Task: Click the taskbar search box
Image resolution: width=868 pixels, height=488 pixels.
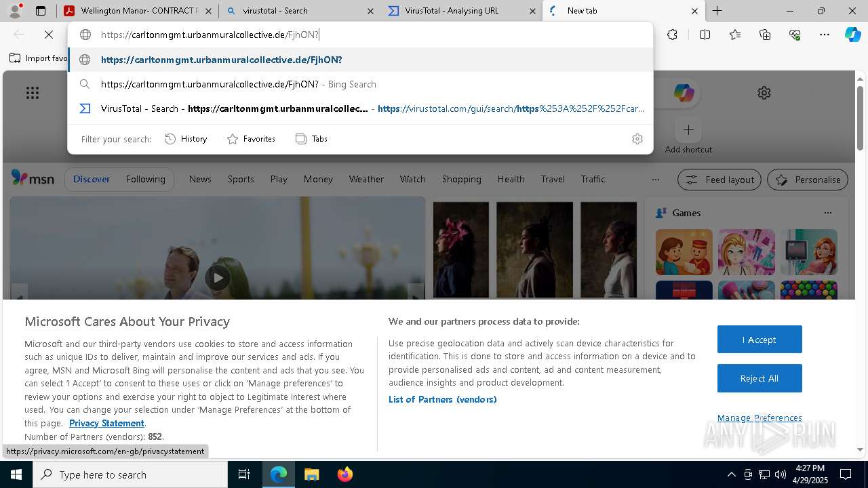Action: click(x=130, y=474)
